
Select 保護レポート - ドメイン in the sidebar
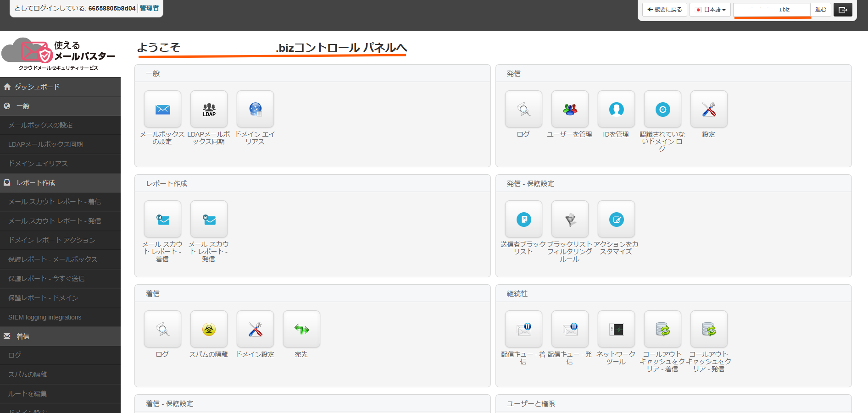tap(60, 298)
